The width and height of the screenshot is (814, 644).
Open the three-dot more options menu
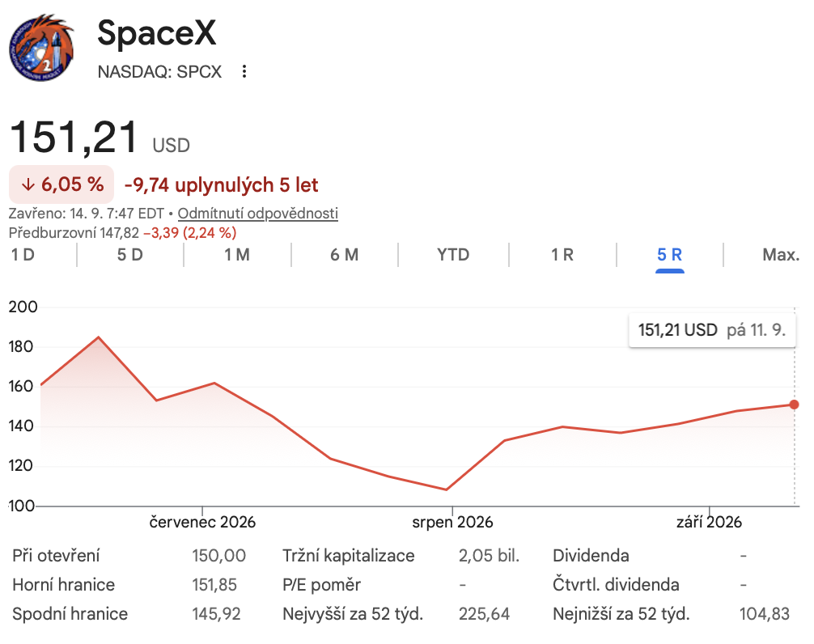[244, 71]
